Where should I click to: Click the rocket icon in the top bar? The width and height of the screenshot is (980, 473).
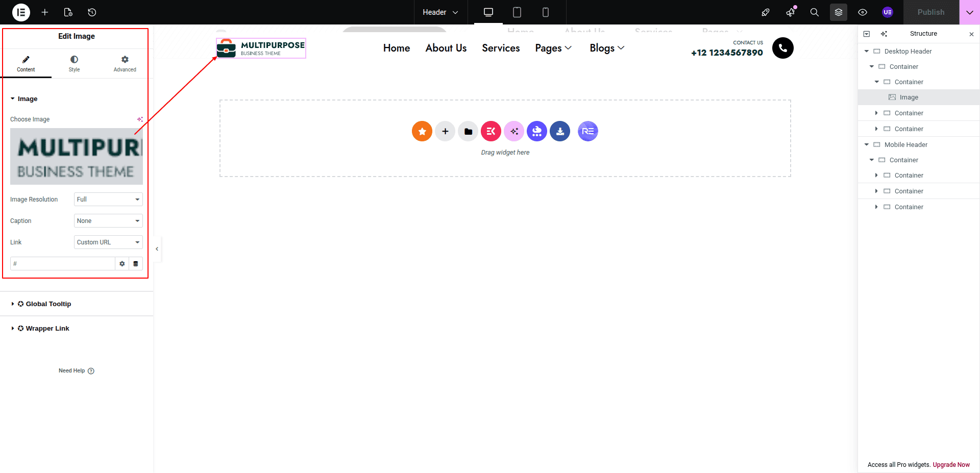pos(765,12)
